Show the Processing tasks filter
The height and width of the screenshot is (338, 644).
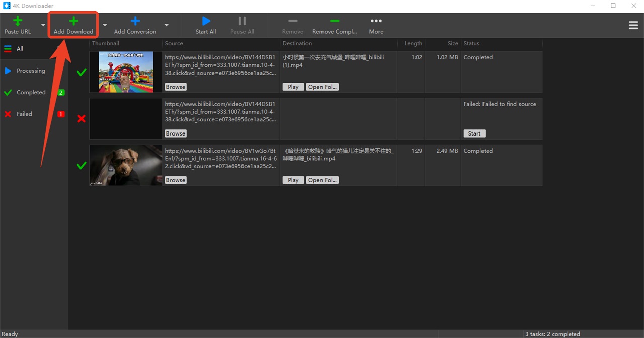click(34, 71)
